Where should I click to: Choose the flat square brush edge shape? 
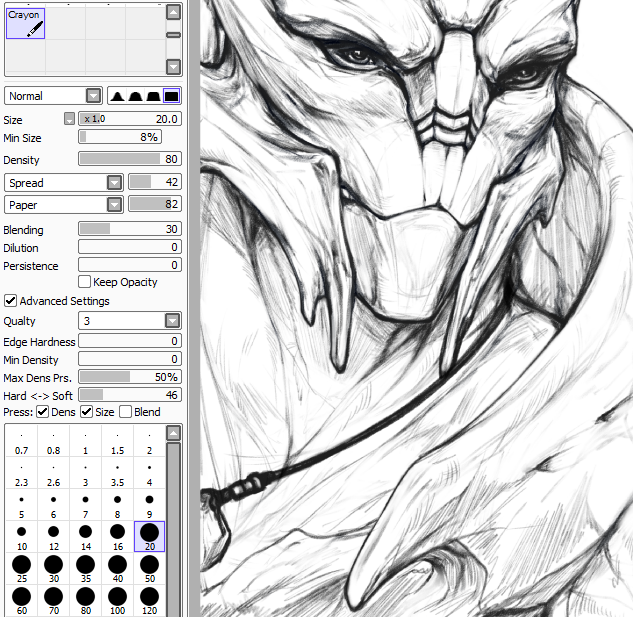171,96
